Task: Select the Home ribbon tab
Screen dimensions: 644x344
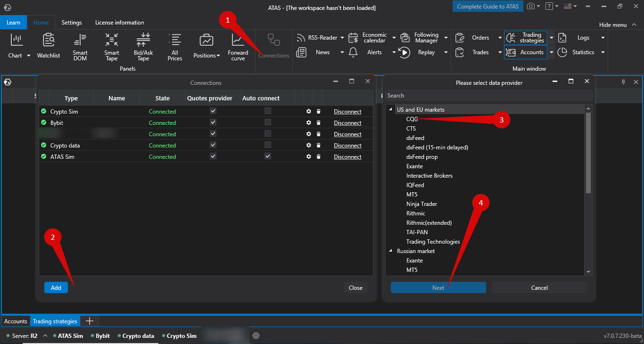Action: pos(41,23)
